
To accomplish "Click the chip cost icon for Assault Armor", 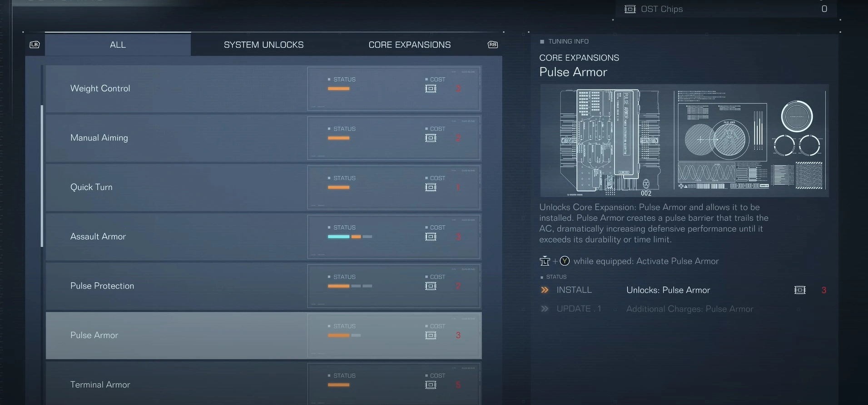I will (x=431, y=237).
